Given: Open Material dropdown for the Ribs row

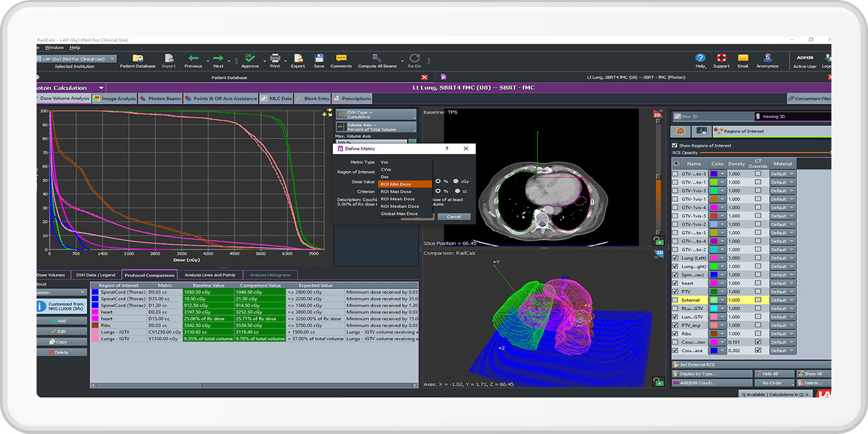Looking at the screenshot, I should 782,334.
